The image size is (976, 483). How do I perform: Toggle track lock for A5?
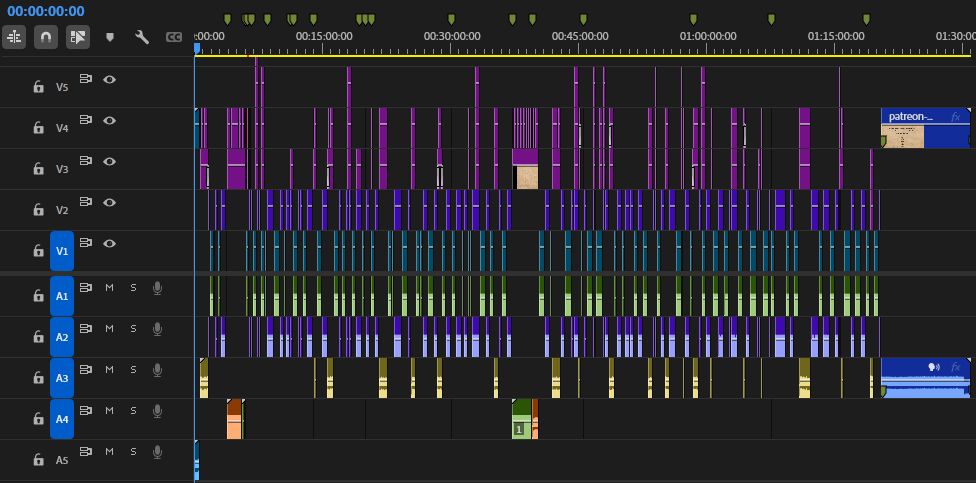[38, 459]
